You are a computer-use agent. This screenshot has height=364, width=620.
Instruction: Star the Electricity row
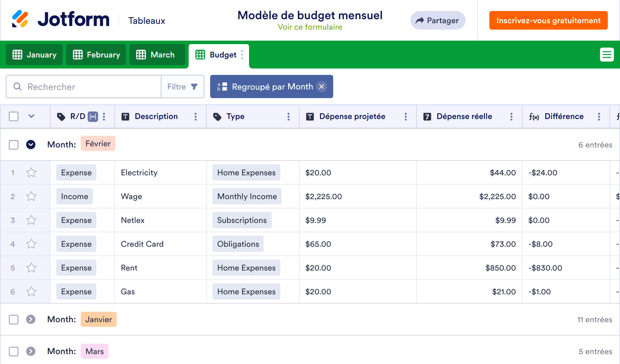tap(31, 173)
